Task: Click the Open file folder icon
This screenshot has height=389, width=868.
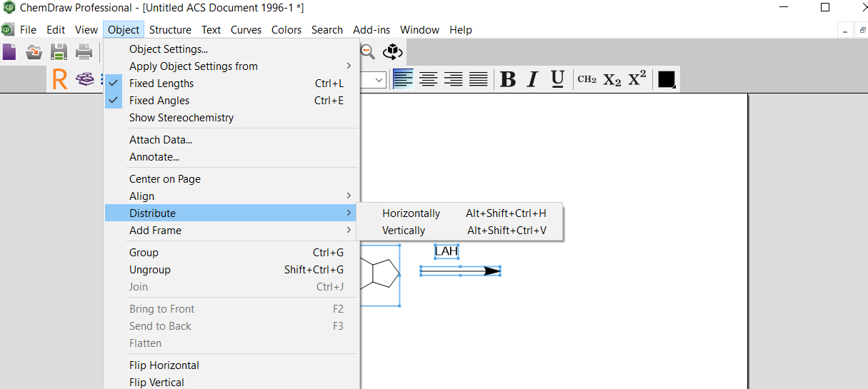Action: tap(34, 52)
